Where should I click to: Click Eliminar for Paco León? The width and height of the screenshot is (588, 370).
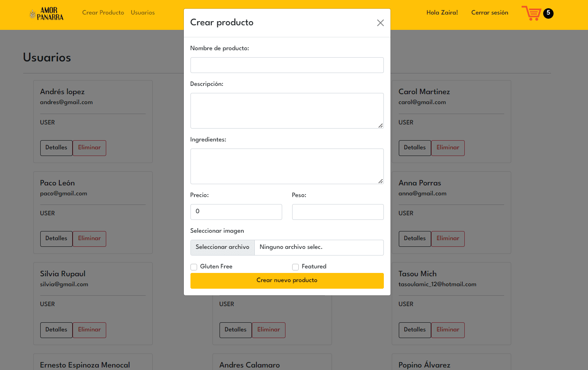pos(89,239)
